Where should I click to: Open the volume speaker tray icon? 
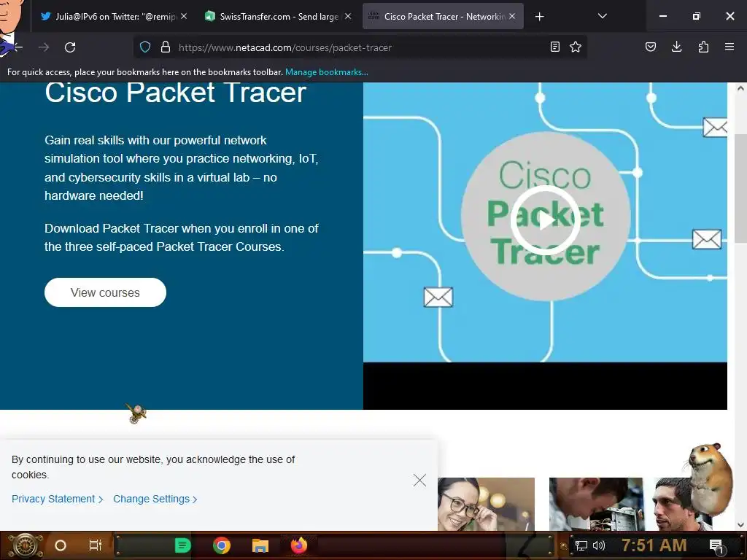(x=599, y=545)
